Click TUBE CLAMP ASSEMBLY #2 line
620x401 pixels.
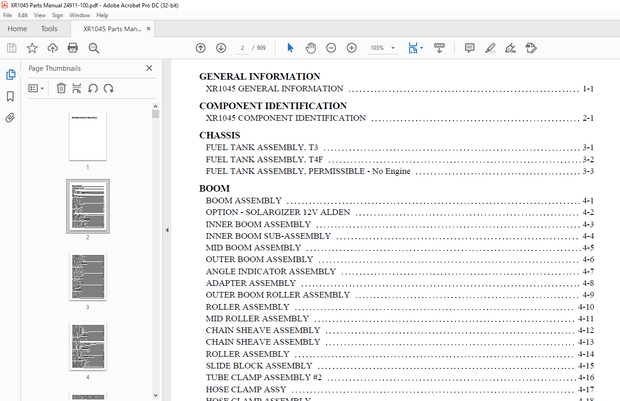coord(399,377)
